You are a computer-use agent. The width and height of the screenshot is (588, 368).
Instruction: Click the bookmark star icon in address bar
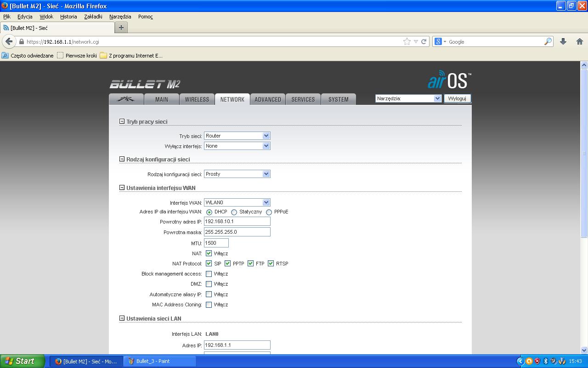[x=407, y=41]
